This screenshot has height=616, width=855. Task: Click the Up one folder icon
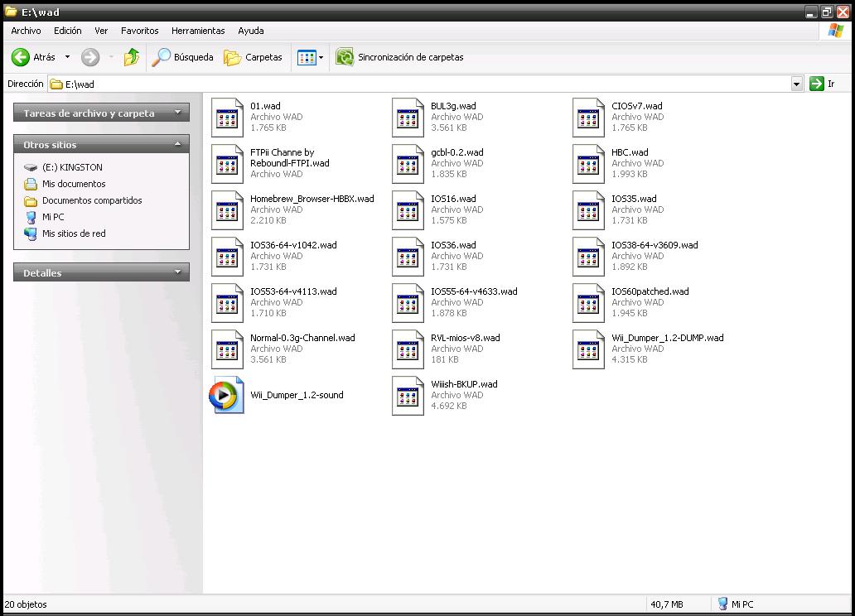tap(131, 57)
